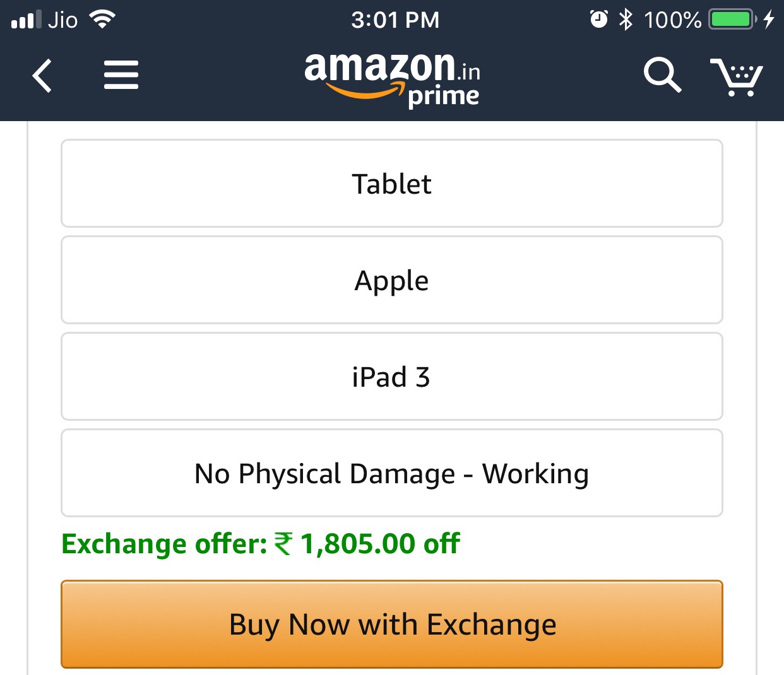
Task: Open the iPad 3 model selector
Action: (x=391, y=377)
